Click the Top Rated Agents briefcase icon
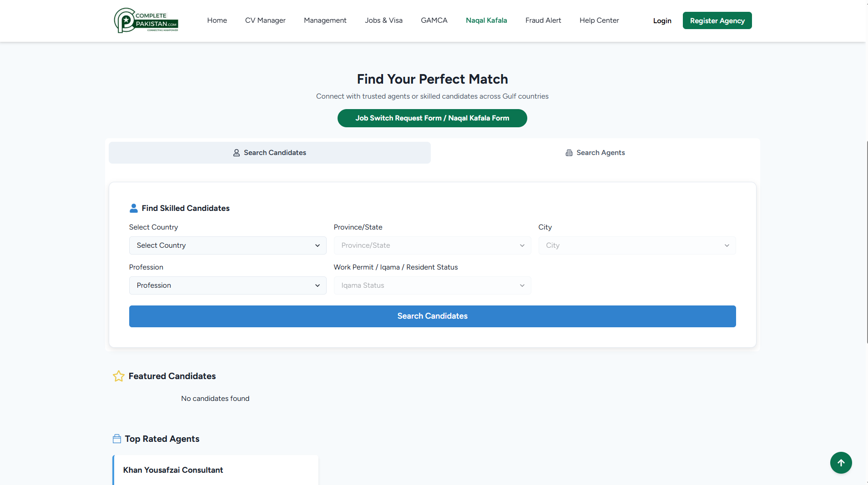Screen dimensions: 868x485 [117, 439]
